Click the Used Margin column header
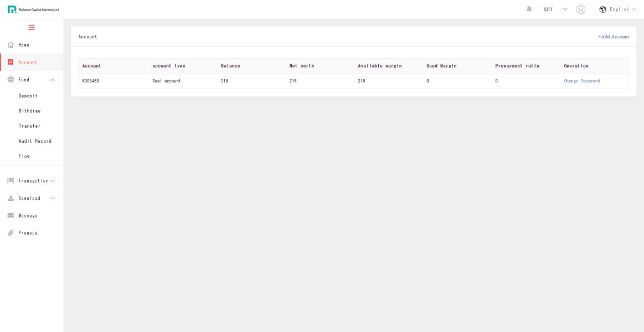Viewport: 644px width, 332px height. (441, 66)
